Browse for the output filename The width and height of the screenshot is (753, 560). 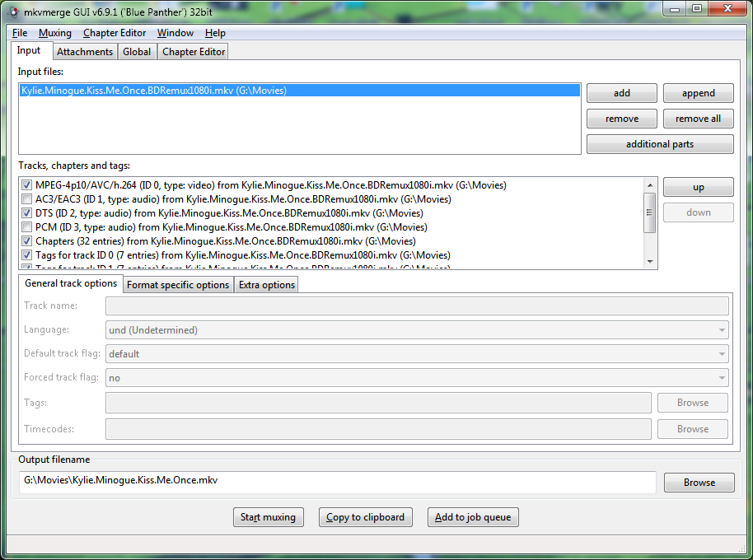699,483
